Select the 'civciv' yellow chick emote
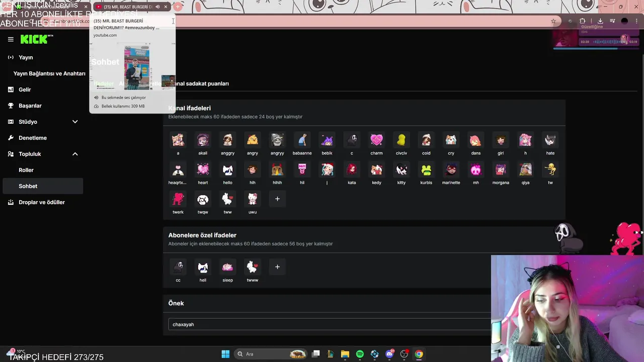The image size is (644, 362). click(401, 140)
